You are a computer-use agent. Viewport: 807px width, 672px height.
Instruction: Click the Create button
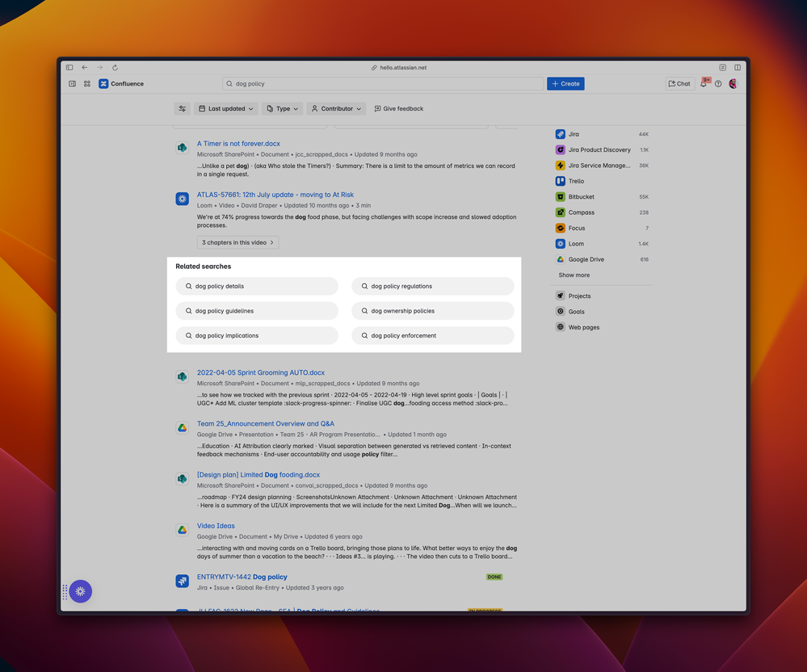[x=565, y=83]
